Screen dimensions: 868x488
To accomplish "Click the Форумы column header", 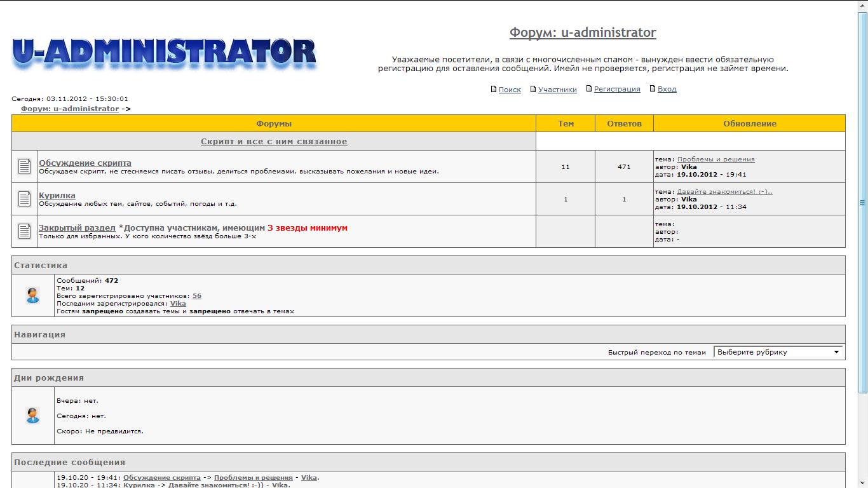I will [274, 123].
